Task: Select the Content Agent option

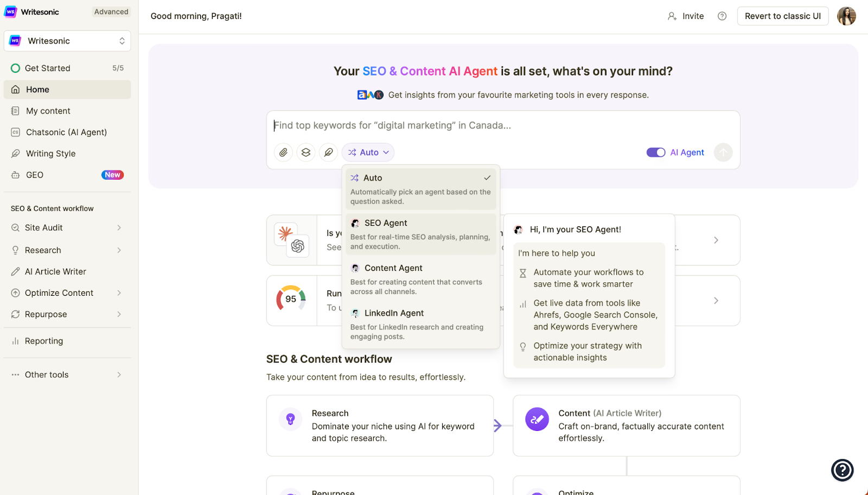Action: pos(421,279)
